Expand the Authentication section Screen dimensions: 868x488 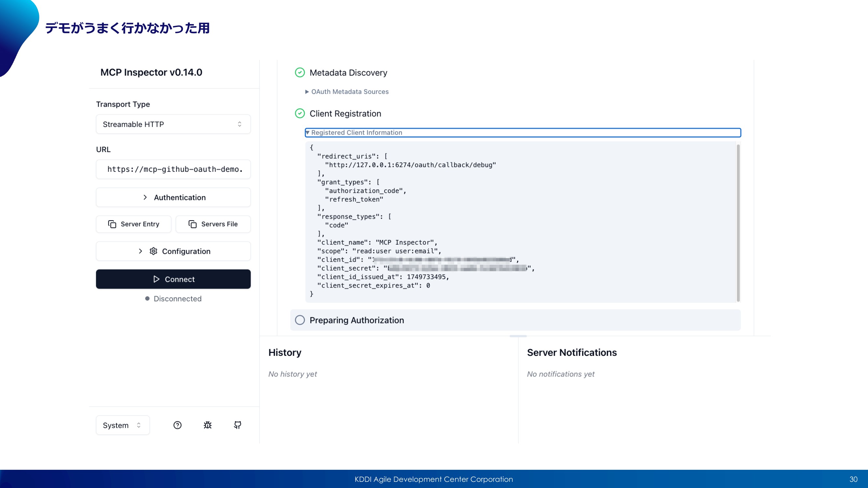[x=173, y=197]
